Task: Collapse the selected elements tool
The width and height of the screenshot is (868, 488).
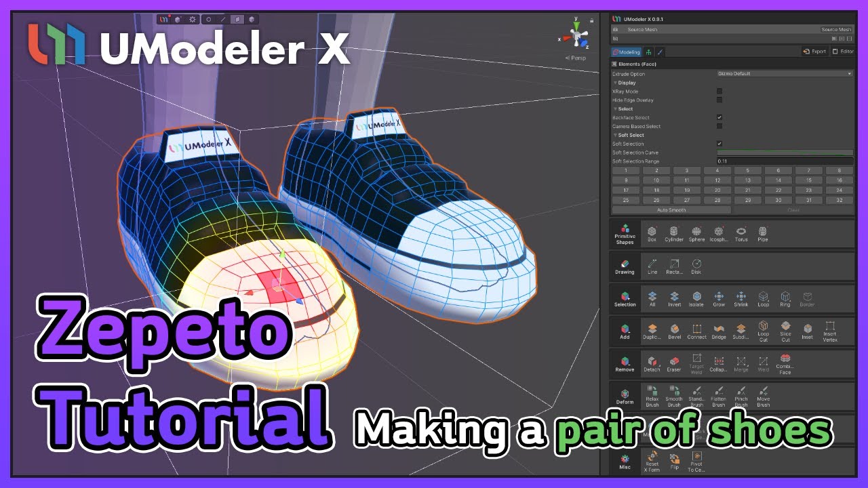Action: (719, 364)
